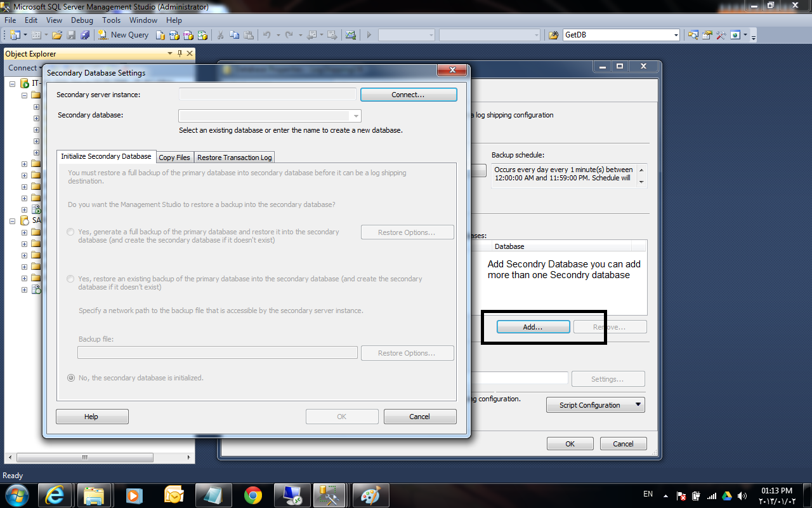This screenshot has height=508, width=812.
Task: Open the Activity Monitor from toolbar
Action: click(x=351, y=35)
